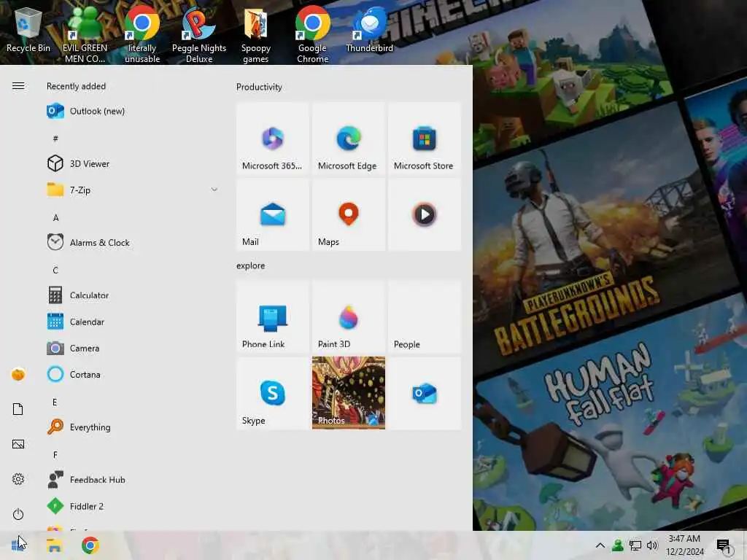Select the Thunderbird desktop shortcut
Screen dimensions: 747x560
click(370, 28)
